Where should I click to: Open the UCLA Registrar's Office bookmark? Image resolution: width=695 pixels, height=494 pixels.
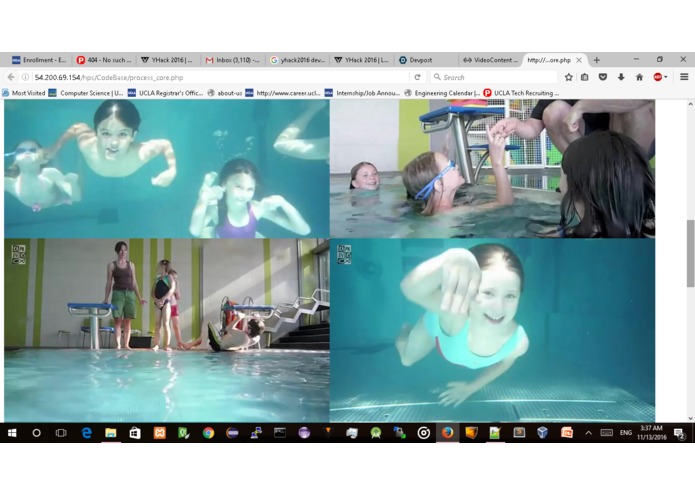click(x=165, y=93)
